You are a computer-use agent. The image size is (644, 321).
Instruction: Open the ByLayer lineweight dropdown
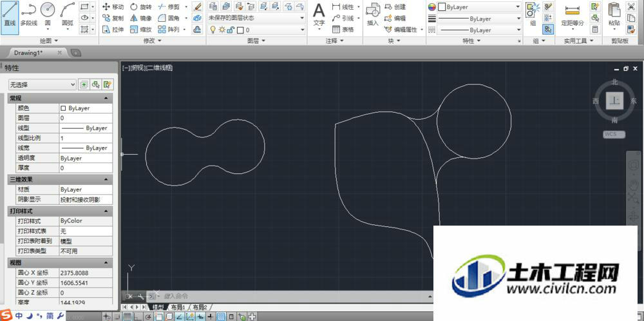479,19
